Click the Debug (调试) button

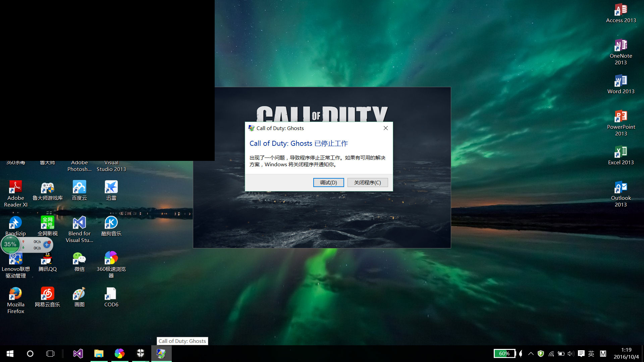pyautogui.click(x=328, y=182)
